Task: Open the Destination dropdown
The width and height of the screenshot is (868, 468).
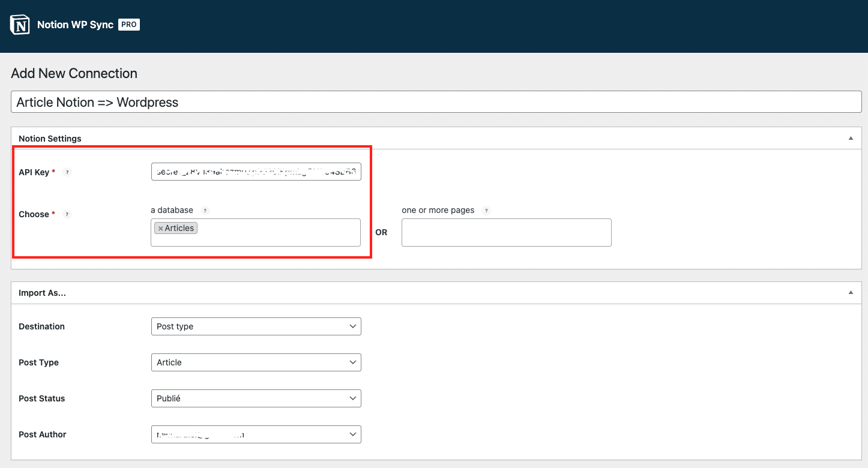Action: click(x=256, y=326)
